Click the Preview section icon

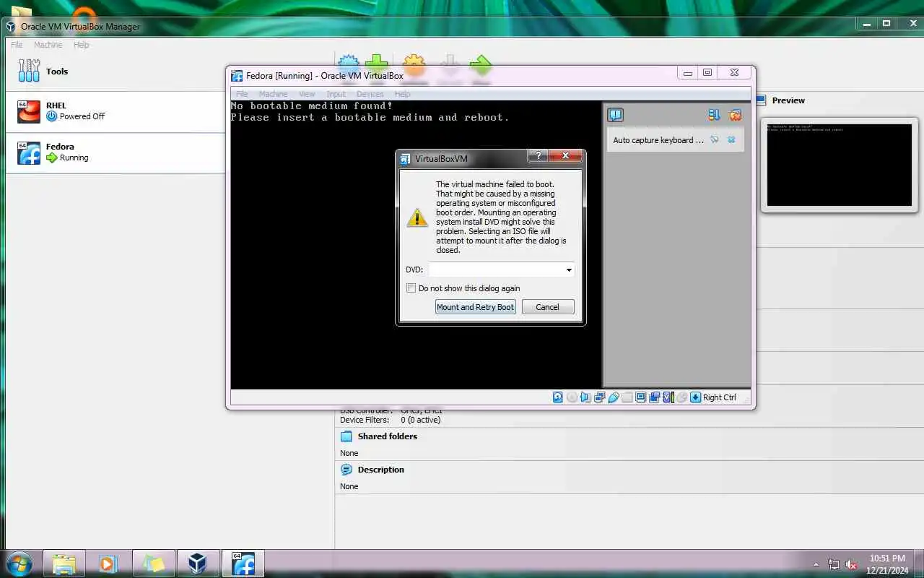pyautogui.click(x=761, y=100)
